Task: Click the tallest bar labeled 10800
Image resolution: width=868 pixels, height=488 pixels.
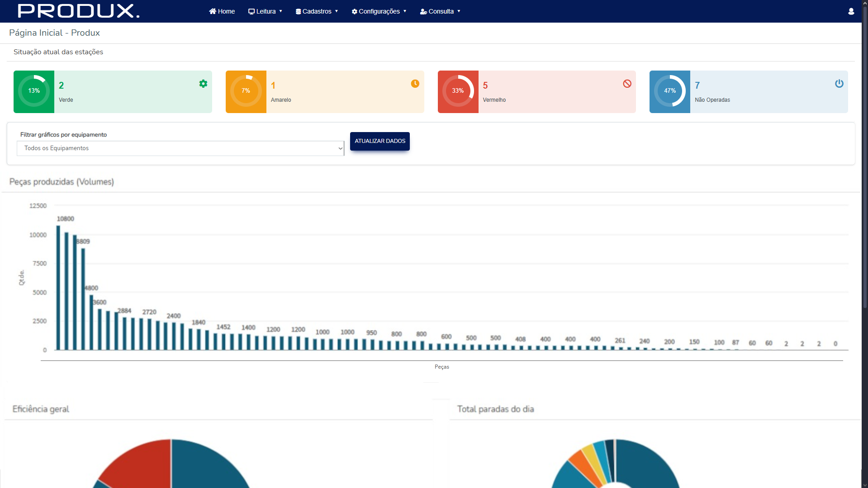Action: (58, 288)
